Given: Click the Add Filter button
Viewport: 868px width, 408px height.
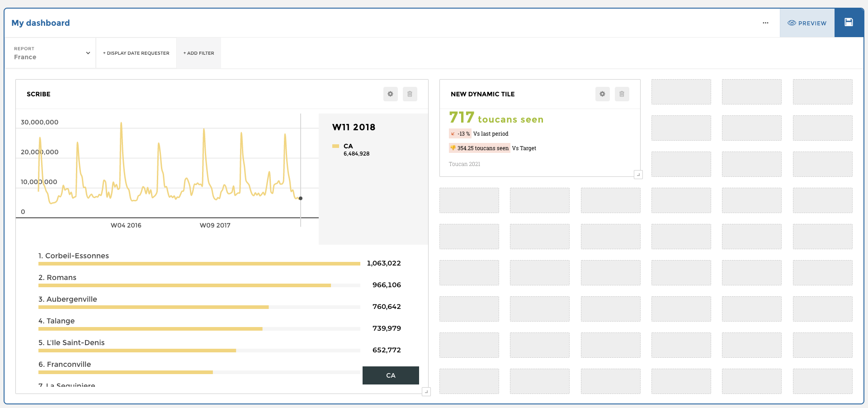Looking at the screenshot, I should (198, 53).
